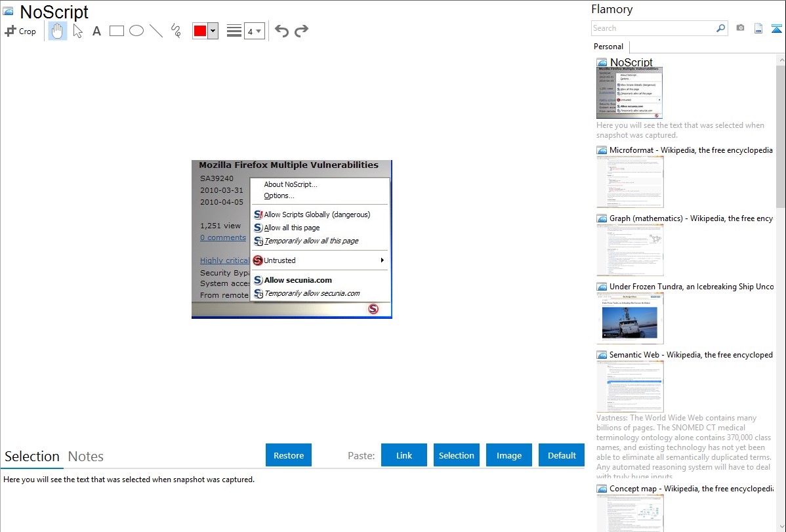The height and width of the screenshot is (532, 786).
Task: Switch to the Personal tab
Action: point(608,46)
